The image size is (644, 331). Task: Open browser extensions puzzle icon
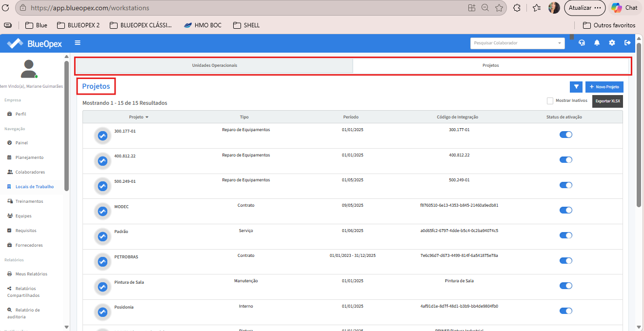517,8
